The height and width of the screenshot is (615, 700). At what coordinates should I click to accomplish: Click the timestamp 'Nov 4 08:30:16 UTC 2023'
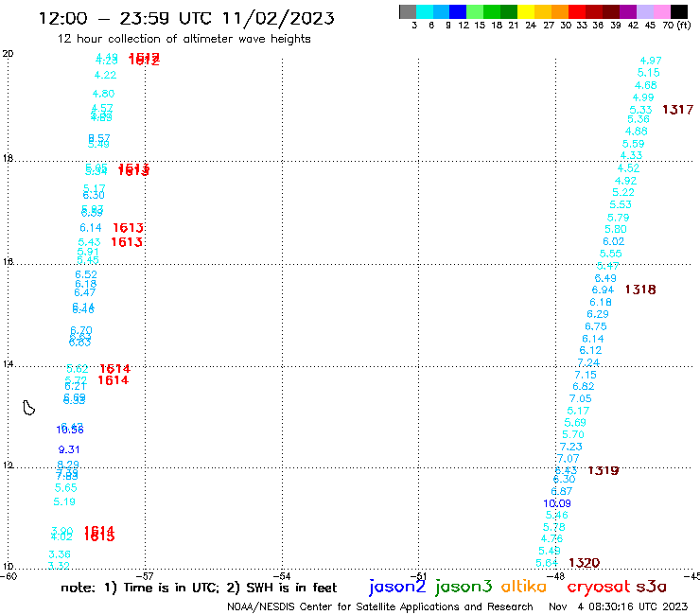619,606
